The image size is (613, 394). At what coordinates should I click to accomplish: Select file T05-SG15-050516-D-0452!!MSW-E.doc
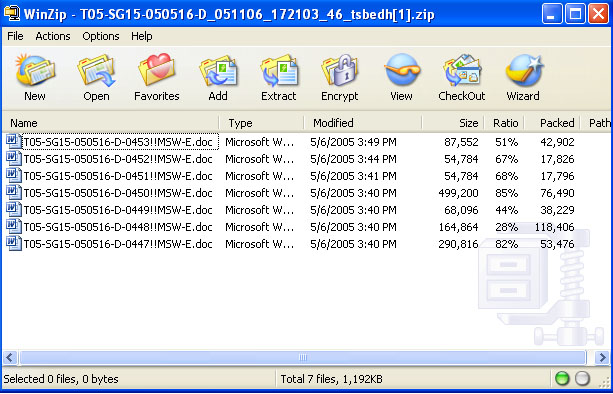click(x=118, y=159)
